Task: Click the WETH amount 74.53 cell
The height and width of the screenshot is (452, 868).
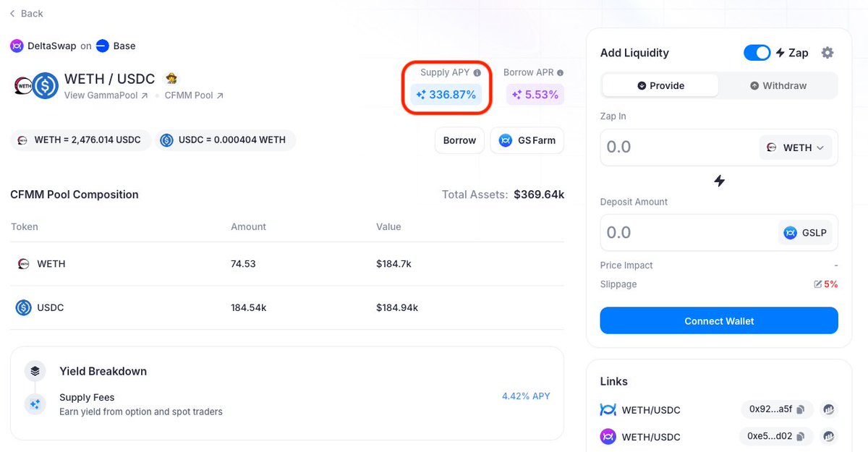Action: pyautogui.click(x=243, y=264)
